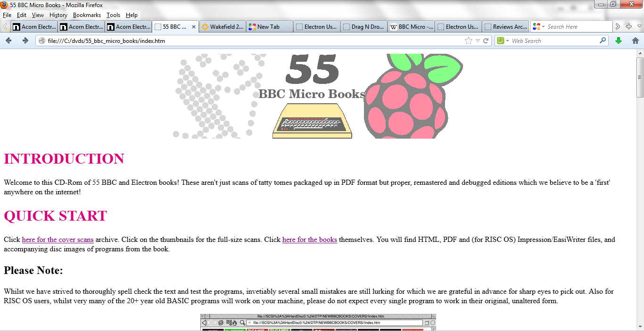This screenshot has width=644, height=331.
Task: Open the History menu
Action: 58,15
